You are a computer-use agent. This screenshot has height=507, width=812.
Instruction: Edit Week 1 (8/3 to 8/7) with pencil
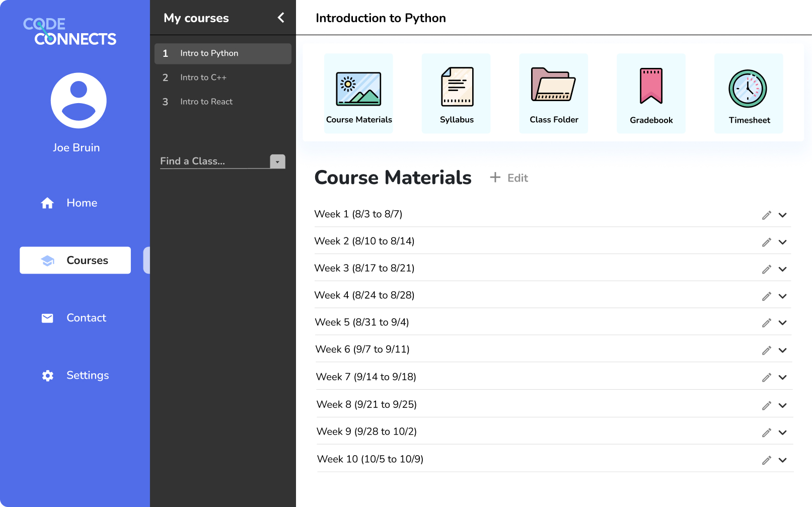(767, 215)
